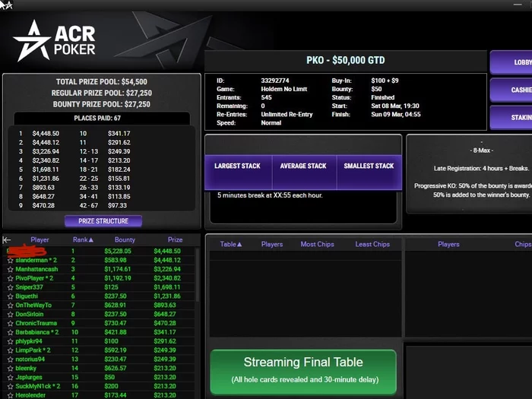Click the favorite star beside PivoPlayer
This screenshot has height=399, width=532.
(10, 279)
